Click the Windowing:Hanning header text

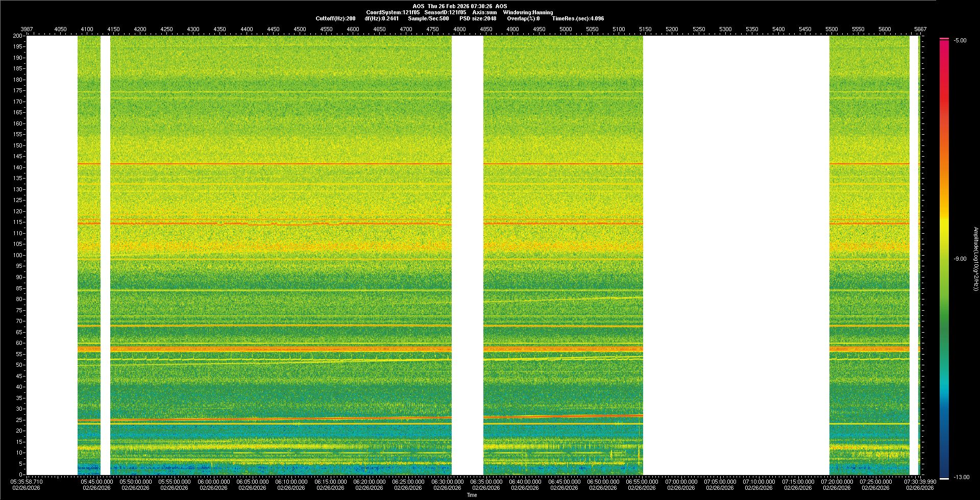[x=528, y=12]
